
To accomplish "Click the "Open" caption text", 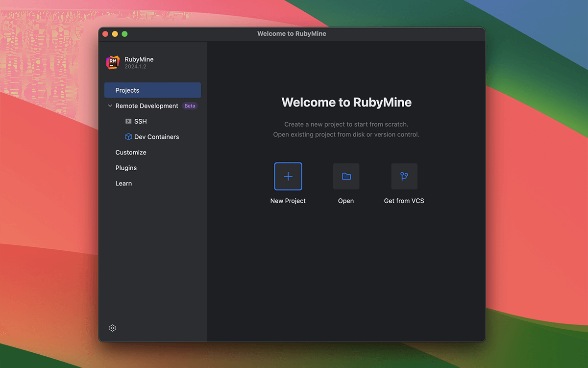I will point(346,201).
